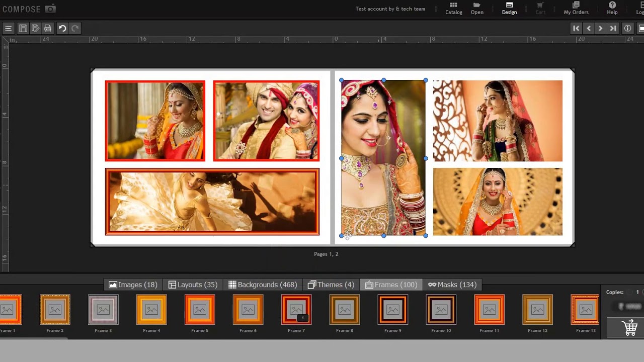Export the project with the PDF icon
Image resolution: width=644 pixels, height=362 pixels.
48,29
